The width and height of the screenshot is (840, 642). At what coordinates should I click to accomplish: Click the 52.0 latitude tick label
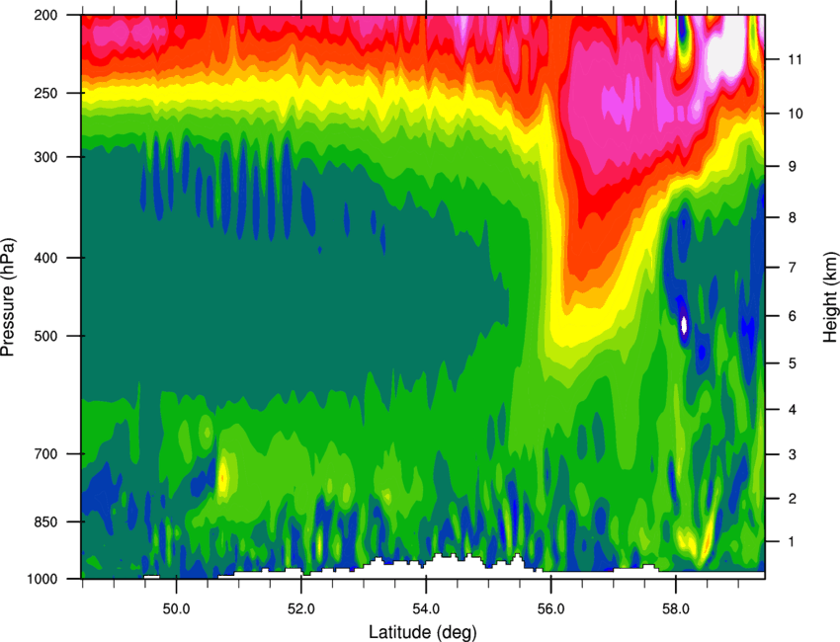pyautogui.click(x=301, y=608)
